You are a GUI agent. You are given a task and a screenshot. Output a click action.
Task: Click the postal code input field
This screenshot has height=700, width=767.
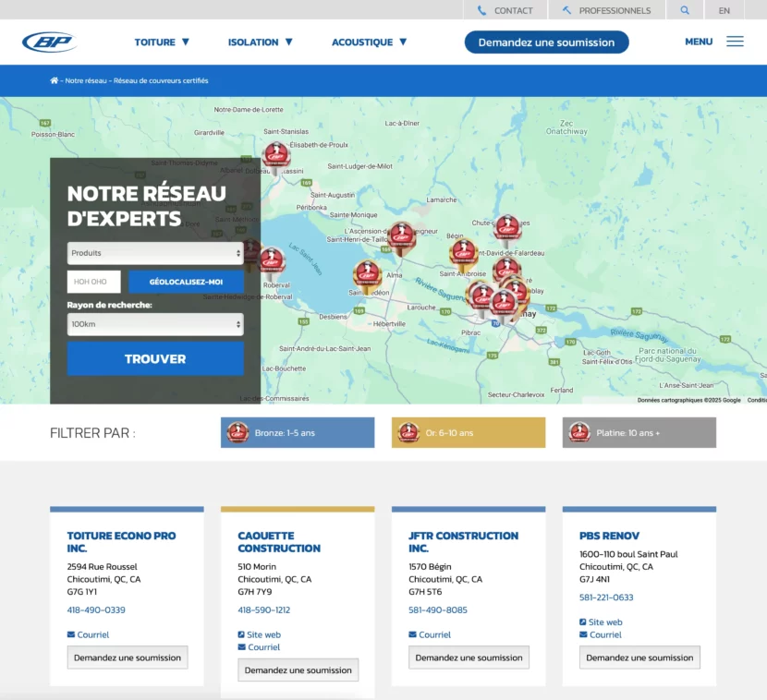93,282
